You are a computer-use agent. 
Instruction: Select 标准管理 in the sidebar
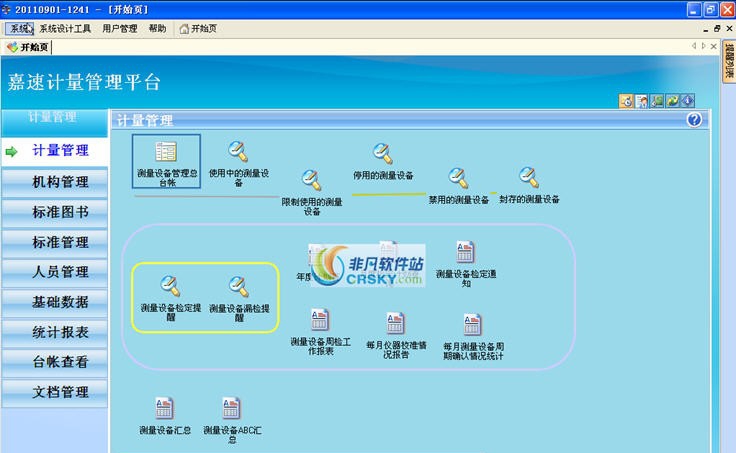[54, 242]
